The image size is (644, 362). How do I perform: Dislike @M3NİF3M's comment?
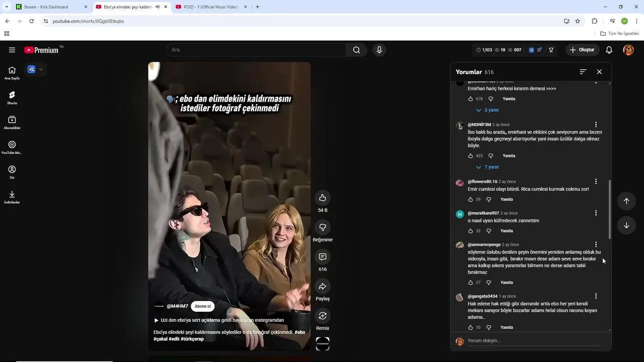pos(491,156)
